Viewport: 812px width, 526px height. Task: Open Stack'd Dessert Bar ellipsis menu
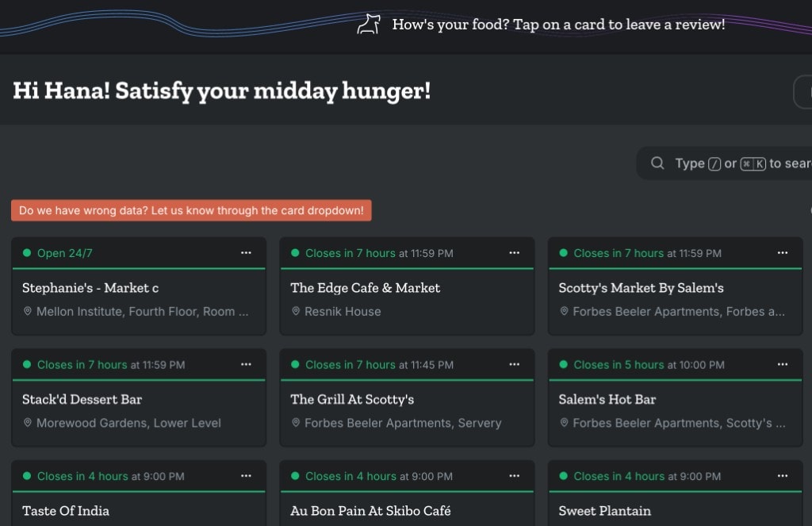click(246, 365)
